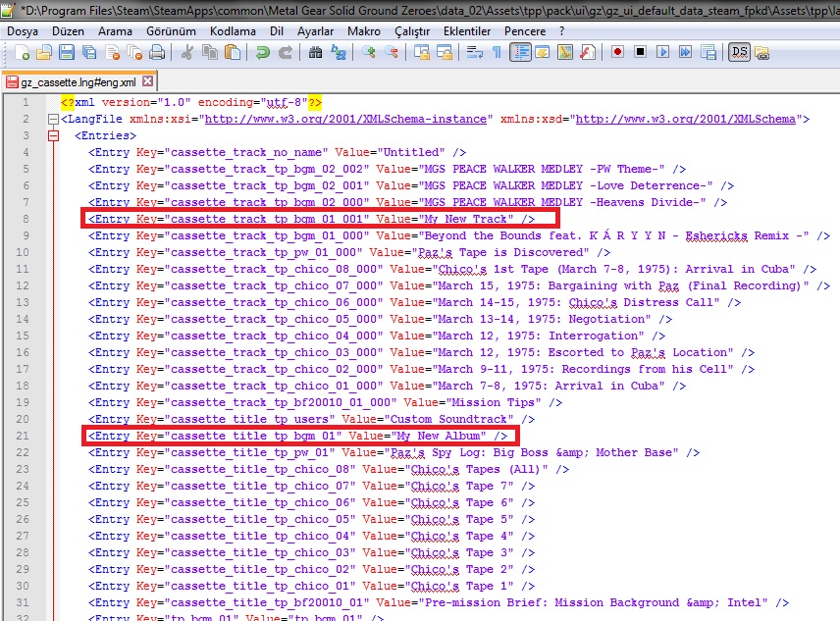Show all characters with the pilcrow icon
The width and height of the screenshot is (840, 621).
click(x=498, y=52)
